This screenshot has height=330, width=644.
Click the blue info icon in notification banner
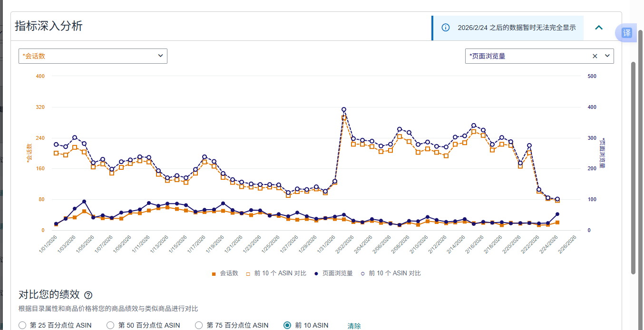pyautogui.click(x=446, y=28)
